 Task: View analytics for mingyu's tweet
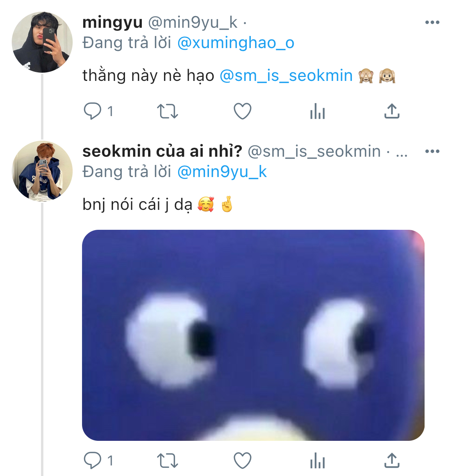(x=317, y=112)
